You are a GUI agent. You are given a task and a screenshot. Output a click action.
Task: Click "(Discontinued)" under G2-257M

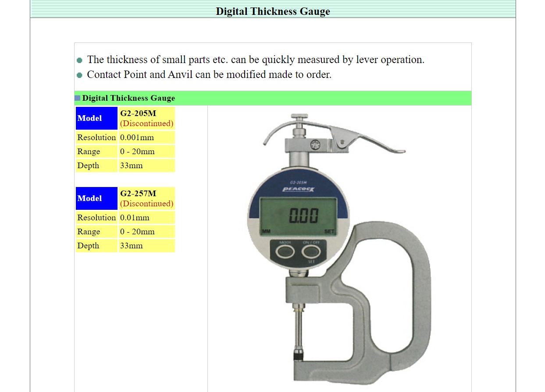click(147, 204)
